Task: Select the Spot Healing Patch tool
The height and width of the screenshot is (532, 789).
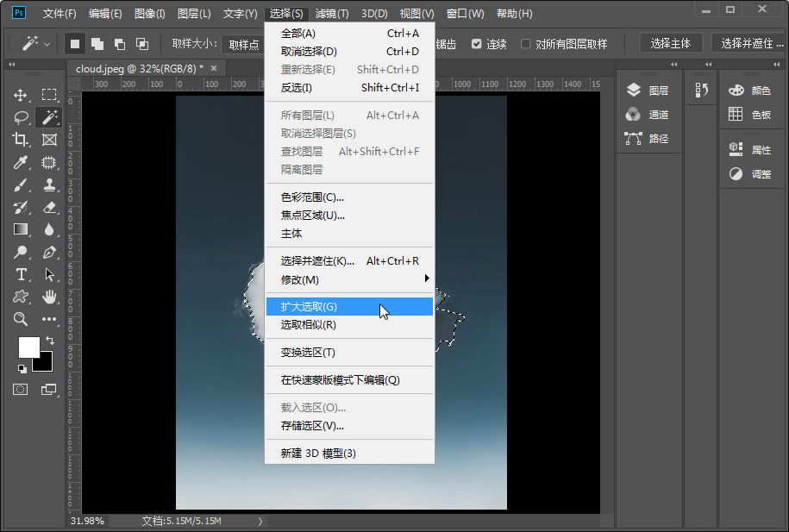Action: tap(49, 162)
